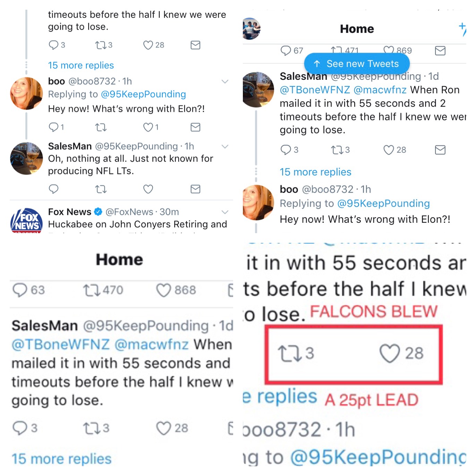Open '15 more replies' link at top left
The image size is (476, 476).
pyautogui.click(x=81, y=65)
